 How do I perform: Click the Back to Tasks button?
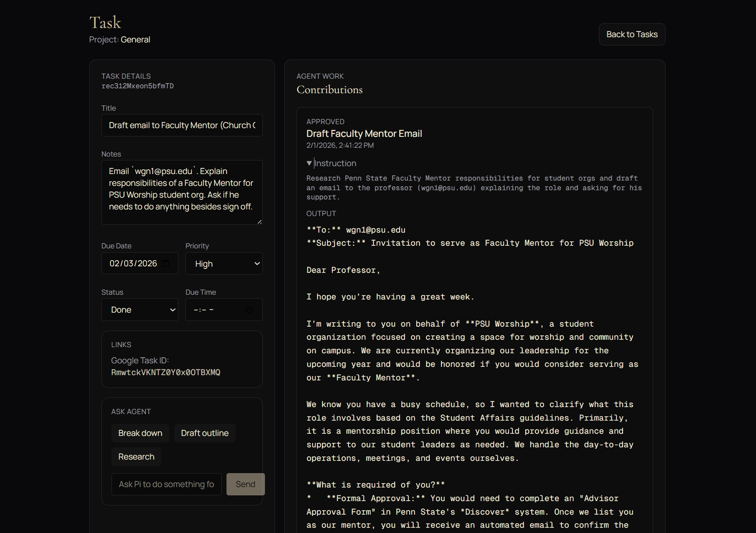[631, 34]
